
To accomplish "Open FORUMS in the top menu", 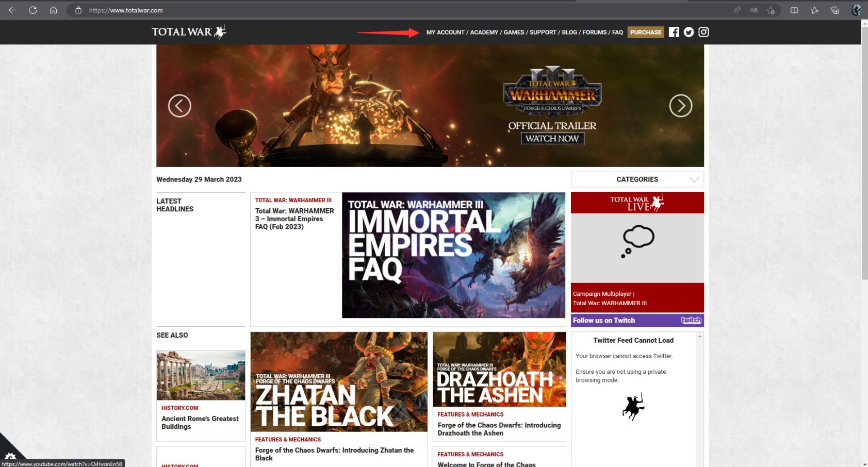I will pos(595,32).
